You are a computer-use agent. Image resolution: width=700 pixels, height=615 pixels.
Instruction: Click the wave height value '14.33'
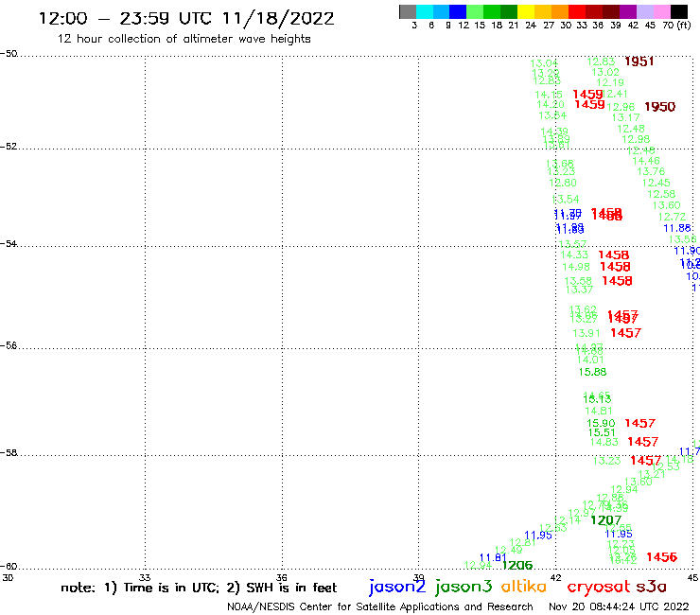tap(574, 255)
